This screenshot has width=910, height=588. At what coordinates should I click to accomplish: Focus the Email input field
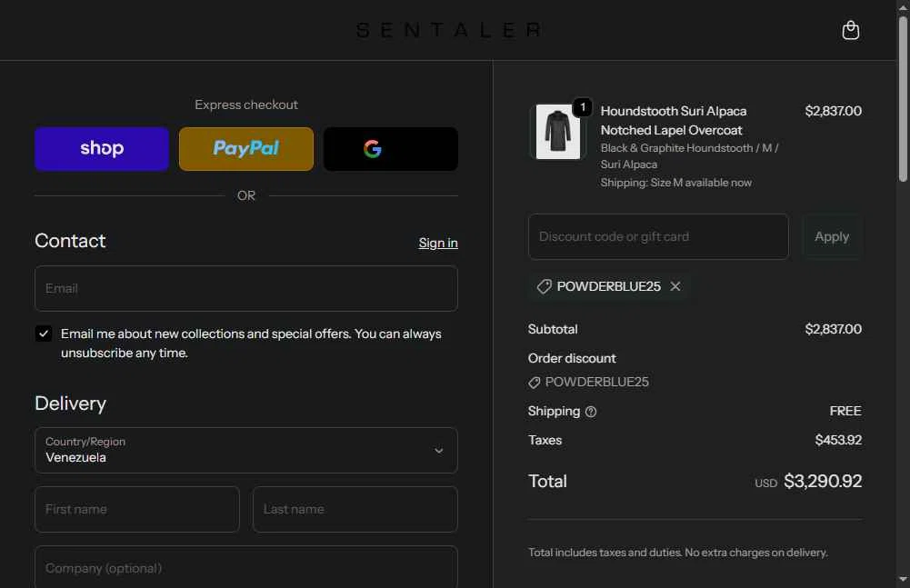pyautogui.click(x=246, y=288)
